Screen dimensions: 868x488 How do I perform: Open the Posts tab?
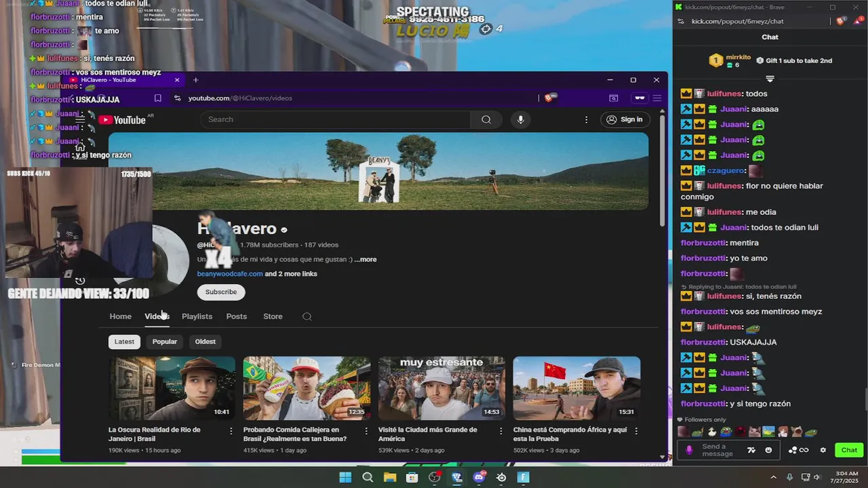click(237, 317)
